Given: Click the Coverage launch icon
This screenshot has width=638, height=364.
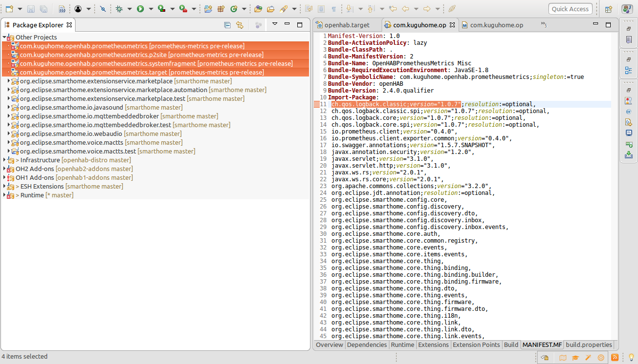Looking at the screenshot, I should coord(162,9).
